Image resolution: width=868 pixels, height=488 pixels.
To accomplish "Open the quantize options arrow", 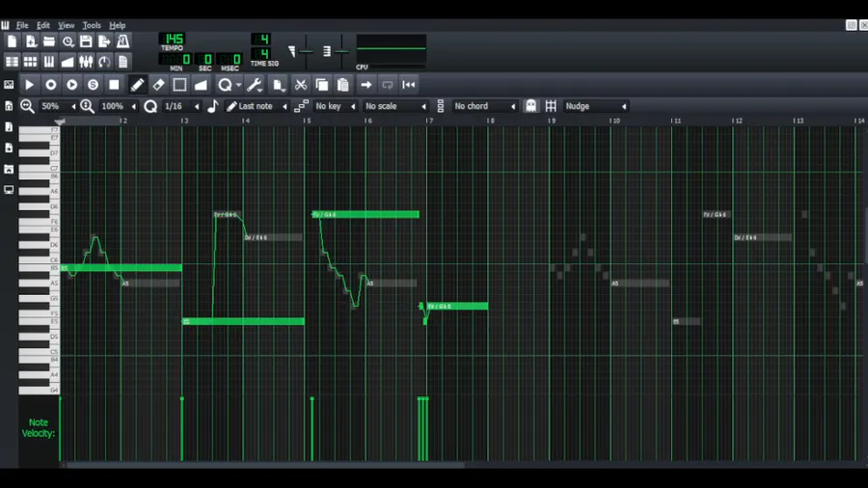I will tap(238, 85).
